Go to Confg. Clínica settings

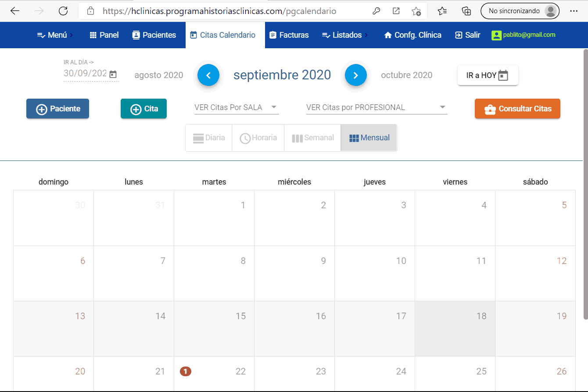point(412,35)
